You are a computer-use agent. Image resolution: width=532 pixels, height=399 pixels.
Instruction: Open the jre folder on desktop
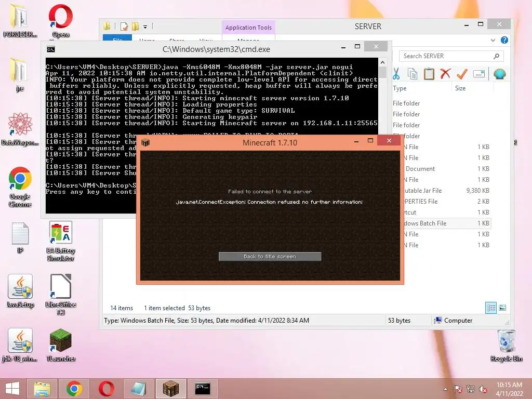tap(20, 75)
